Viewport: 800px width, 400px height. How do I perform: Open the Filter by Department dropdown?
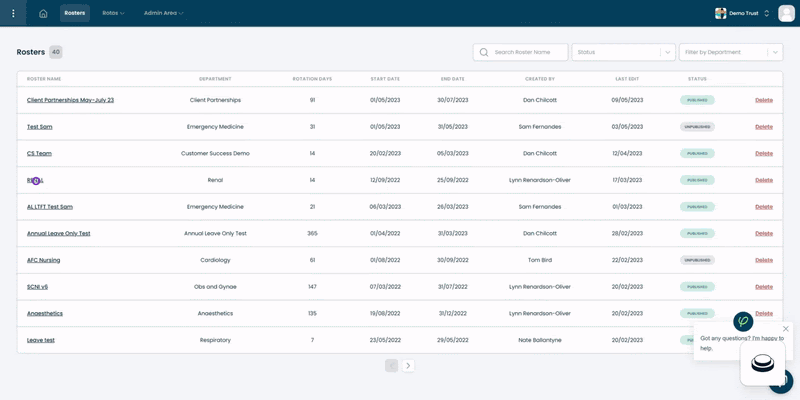point(731,52)
